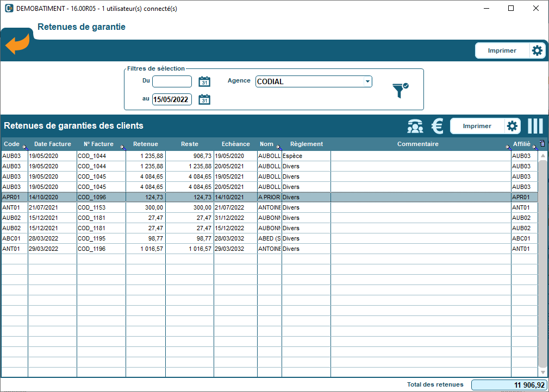Click retenue cell 98,77

click(x=145, y=238)
